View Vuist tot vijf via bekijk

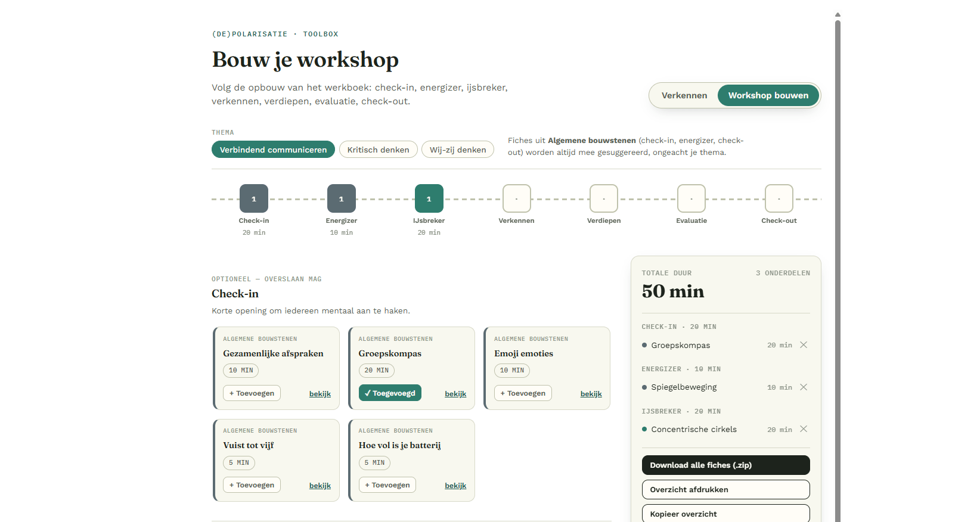(x=320, y=486)
